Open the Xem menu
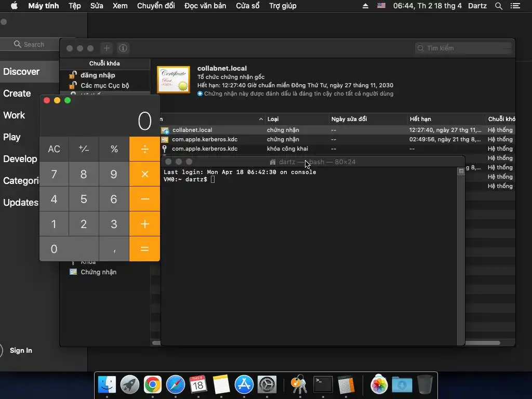The height and width of the screenshot is (399, 532). [x=120, y=6]
